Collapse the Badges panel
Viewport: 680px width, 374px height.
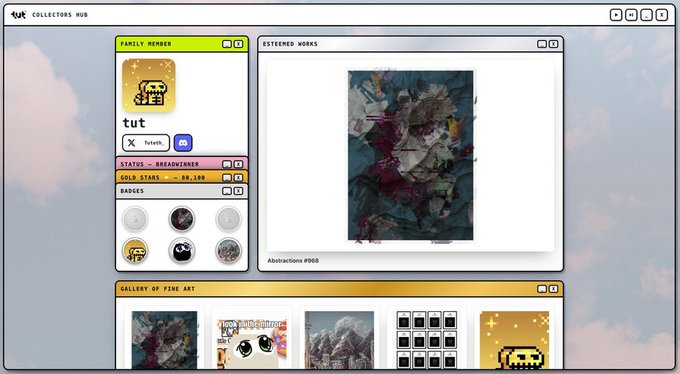227,191
